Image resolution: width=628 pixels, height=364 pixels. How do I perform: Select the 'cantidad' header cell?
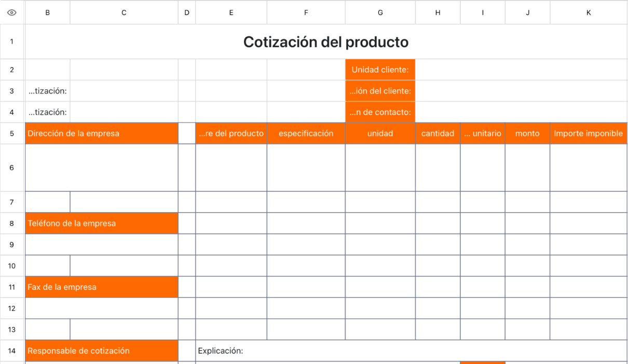point(438,133)
